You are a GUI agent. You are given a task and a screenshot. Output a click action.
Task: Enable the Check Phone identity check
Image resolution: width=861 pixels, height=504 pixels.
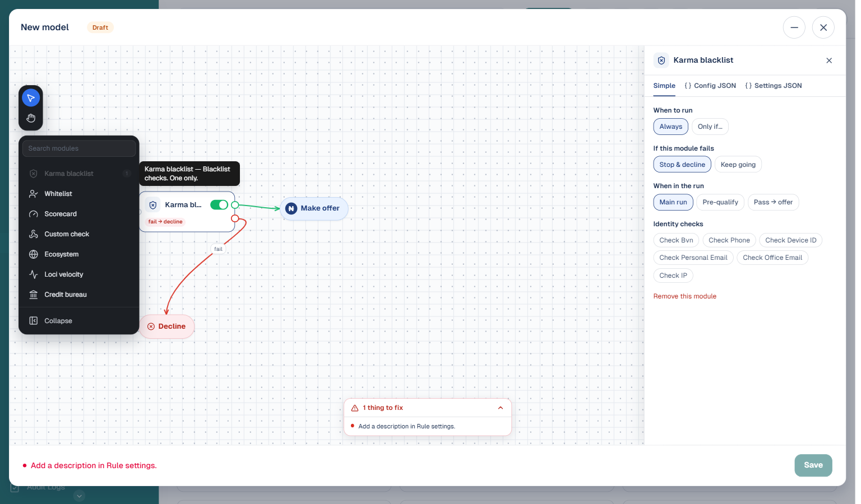pyautogui.click(x=729, y=240)
